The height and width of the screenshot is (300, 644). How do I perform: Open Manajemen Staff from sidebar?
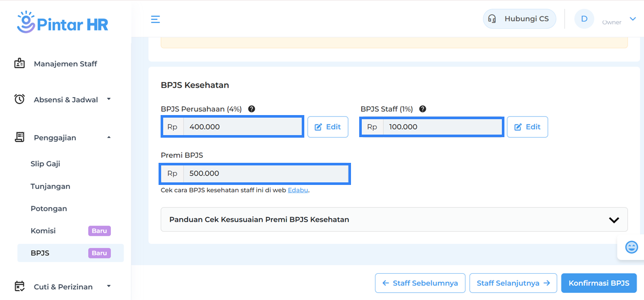click(65, 64)
